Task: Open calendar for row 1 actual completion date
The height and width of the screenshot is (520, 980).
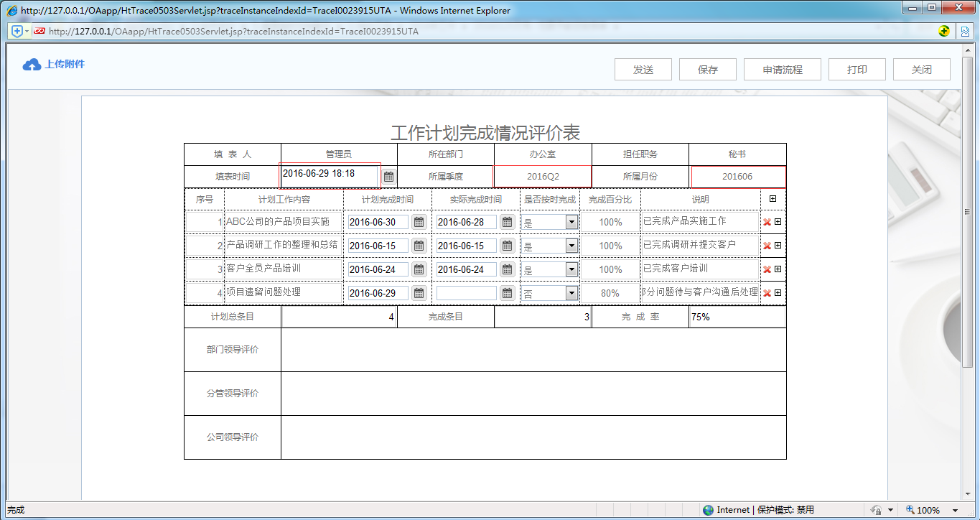Action: click(x=507, y=222)
